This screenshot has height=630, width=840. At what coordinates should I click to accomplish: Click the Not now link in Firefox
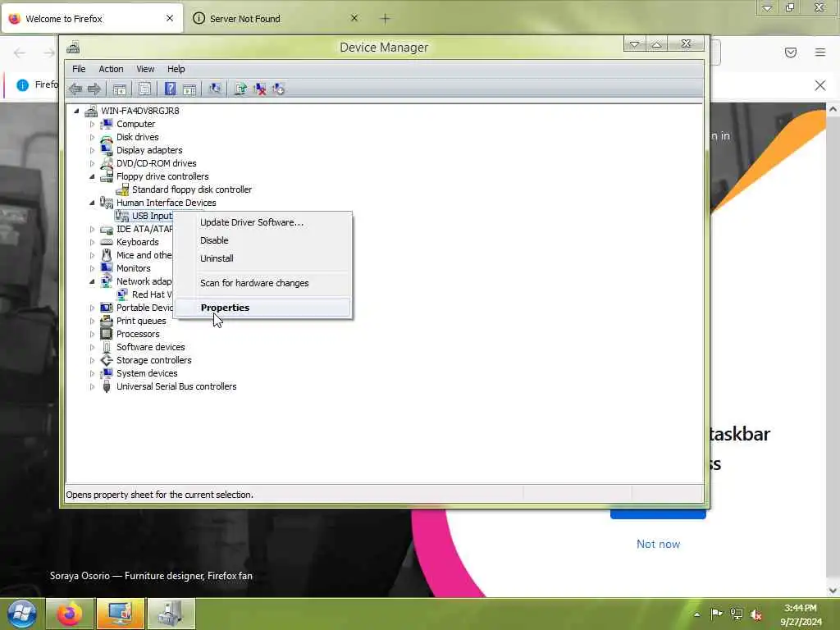[x=658, y=545]
